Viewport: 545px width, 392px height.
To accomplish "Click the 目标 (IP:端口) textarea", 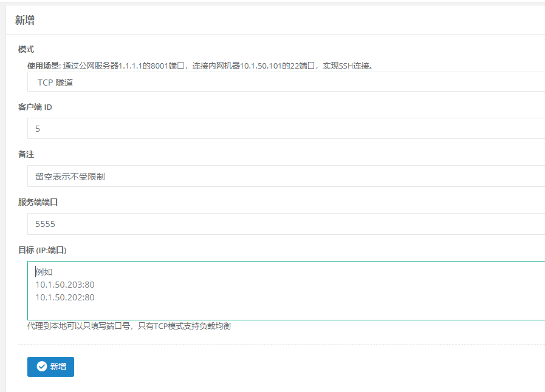I will [286, 291].
